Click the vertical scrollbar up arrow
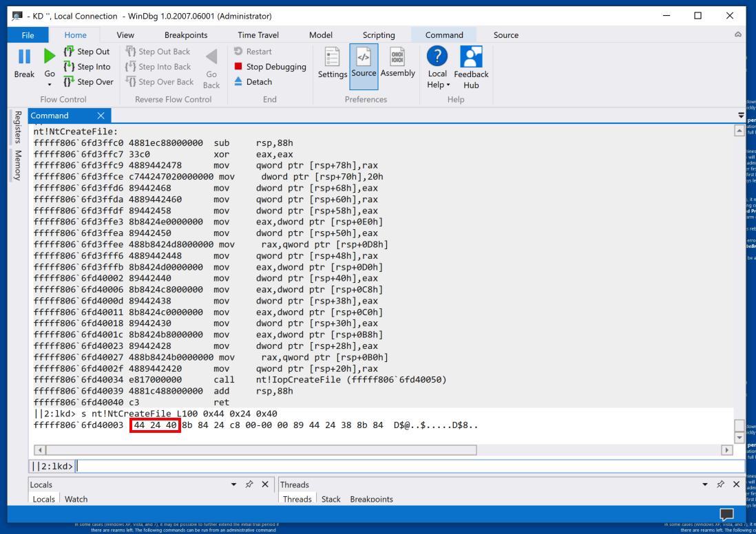Viewport: 756px width, 534px height. point(739,131)
